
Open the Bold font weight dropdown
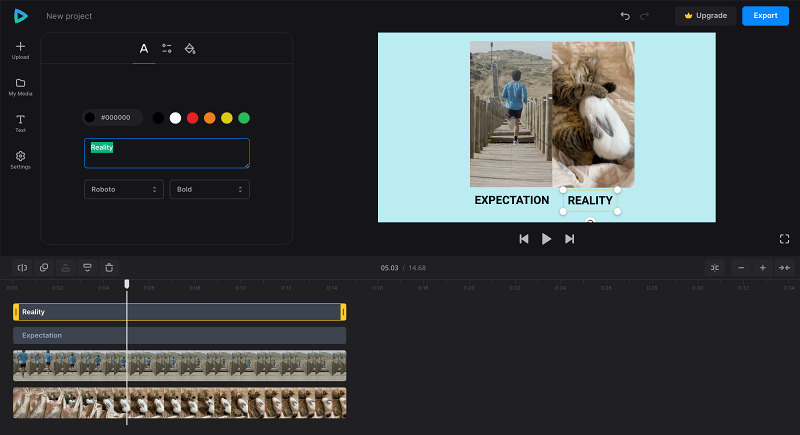coord(209,189)
